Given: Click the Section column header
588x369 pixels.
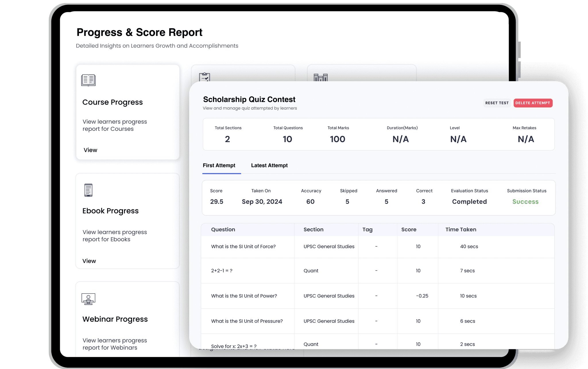Looking at the screenshot, I should (x=313, y=229).
